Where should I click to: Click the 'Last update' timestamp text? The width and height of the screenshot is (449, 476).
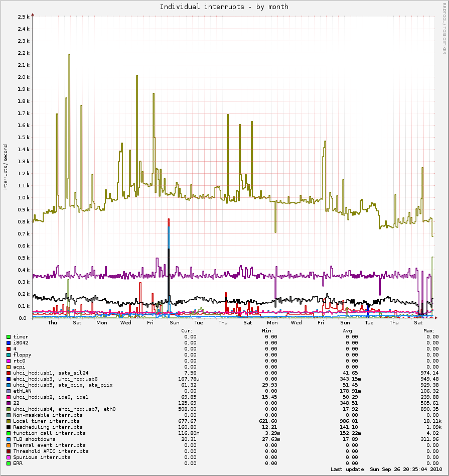pos(386,469)
